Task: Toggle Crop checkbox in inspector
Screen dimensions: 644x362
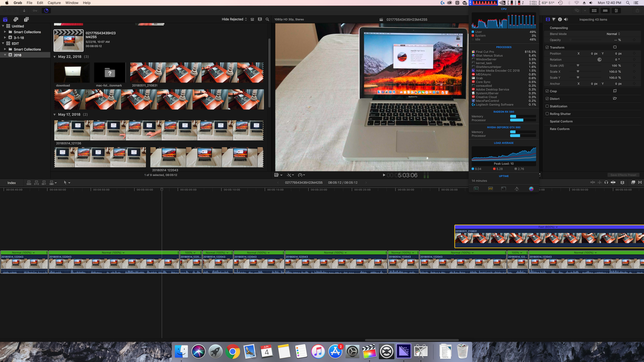Action: [547, 91]
